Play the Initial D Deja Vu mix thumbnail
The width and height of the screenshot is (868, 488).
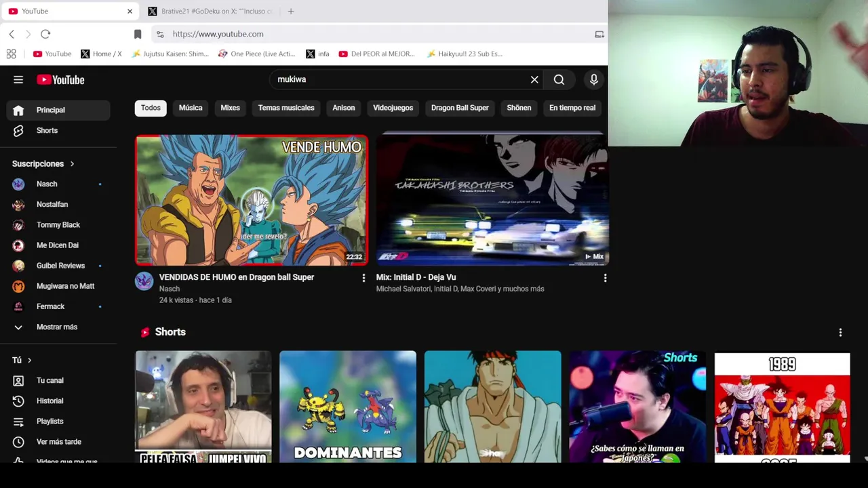pos(492,200)
